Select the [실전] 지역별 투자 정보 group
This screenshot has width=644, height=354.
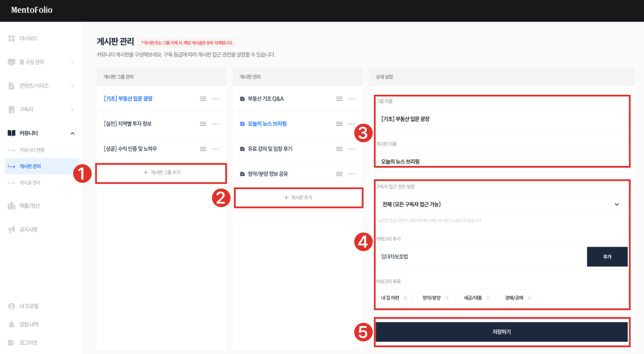tap(127, 124)
